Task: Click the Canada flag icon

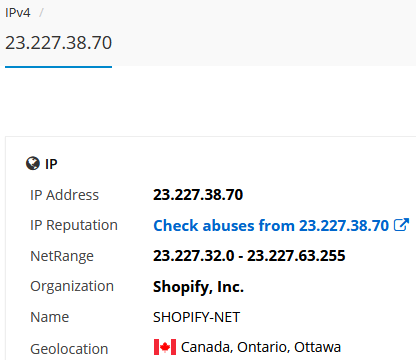Action: click(165, 347)
